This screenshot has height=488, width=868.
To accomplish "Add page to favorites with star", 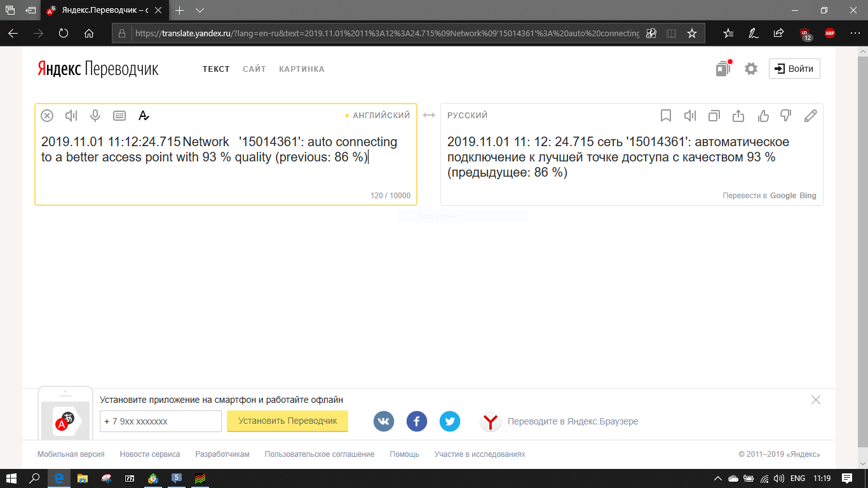I will tap(692, 33).
